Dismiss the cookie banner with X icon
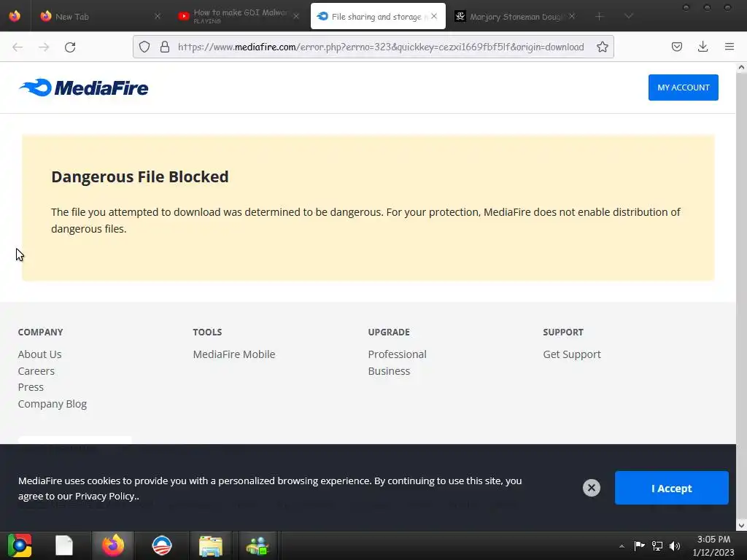The image size is (747, 560). click(x=591, y=488)
